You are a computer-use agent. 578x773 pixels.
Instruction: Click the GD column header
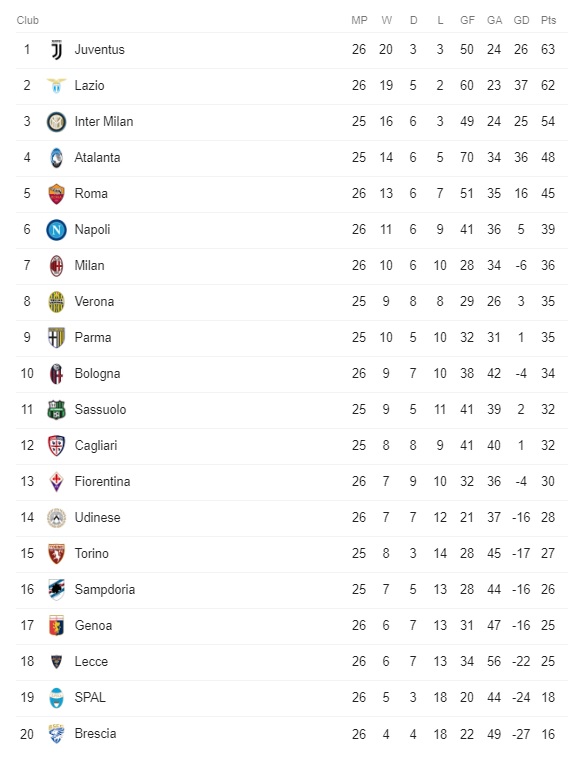tap(521, 20)
